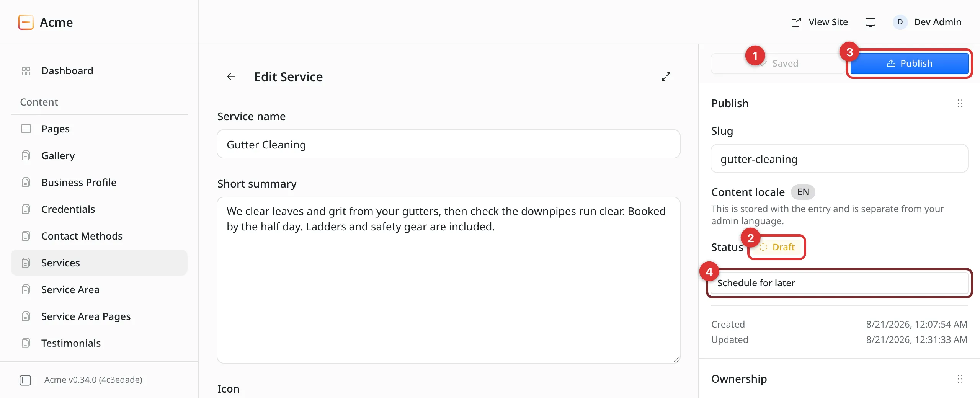Click the back arrow beside Edit Service
This screenshot has width=980, height=398.
[231, 77]
